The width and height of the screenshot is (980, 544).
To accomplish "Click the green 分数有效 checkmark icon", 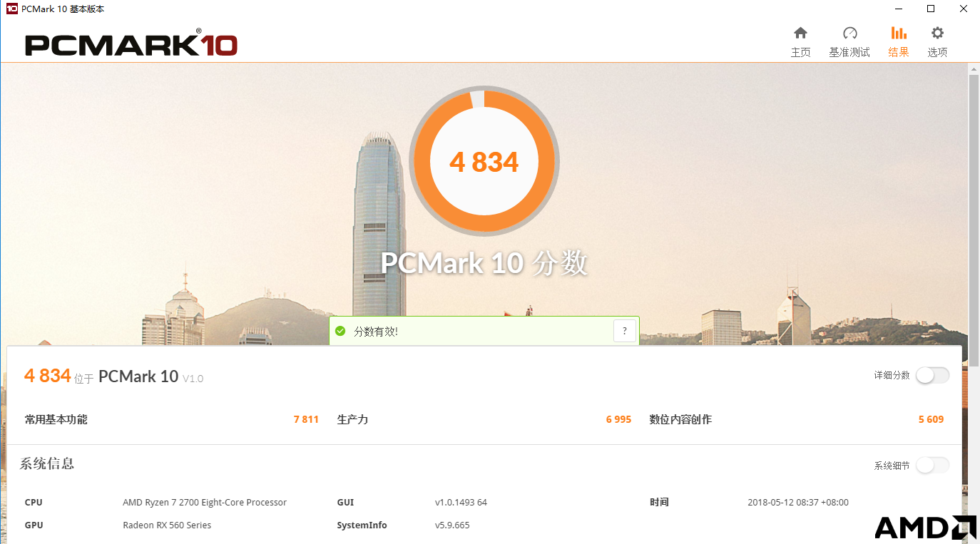I will (340, 331).
